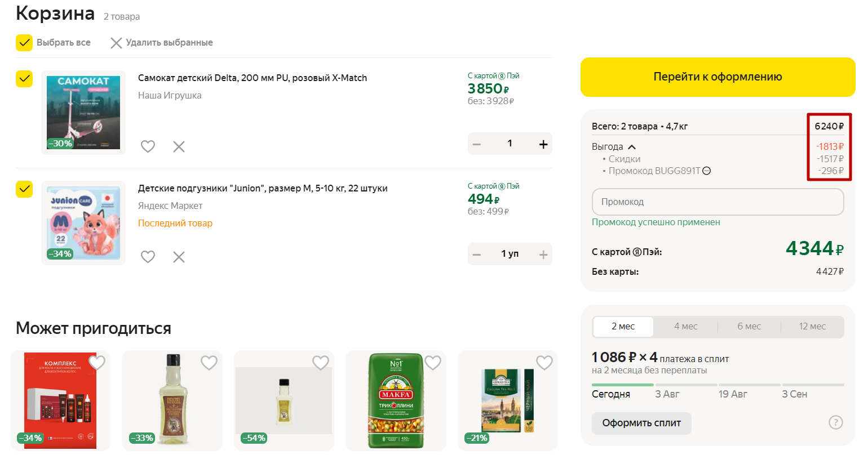Screen dimensions: 868x455
Task: Uncheck the Junion diapers item checkbox
Action: click(x=24, y=189)
